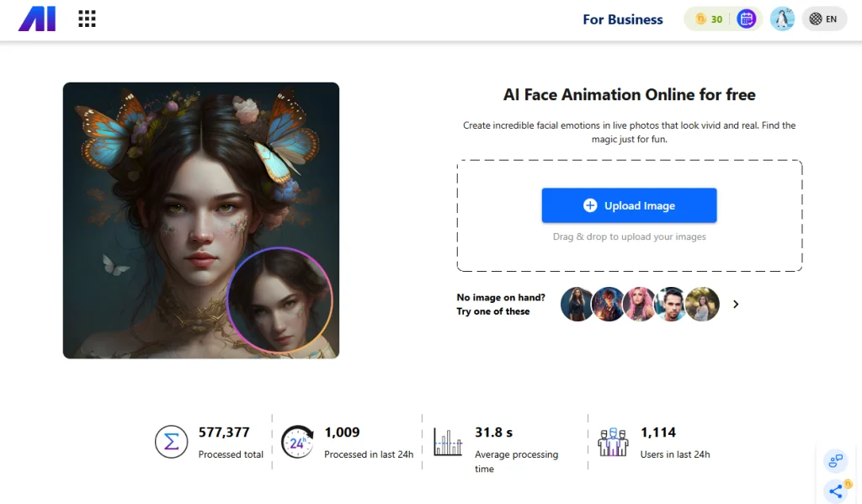Open the EN language selector
This screenshot has height=504, width=862.
(823, 19)
